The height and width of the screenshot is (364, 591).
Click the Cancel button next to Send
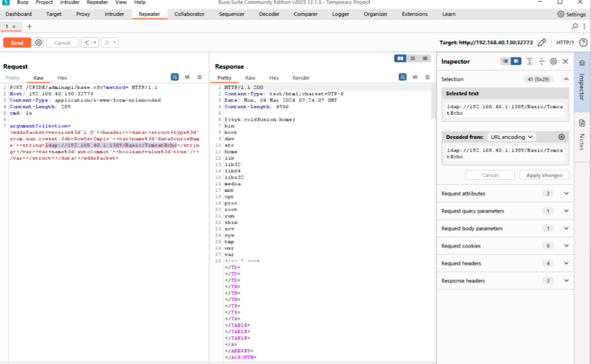click(62, 43)
